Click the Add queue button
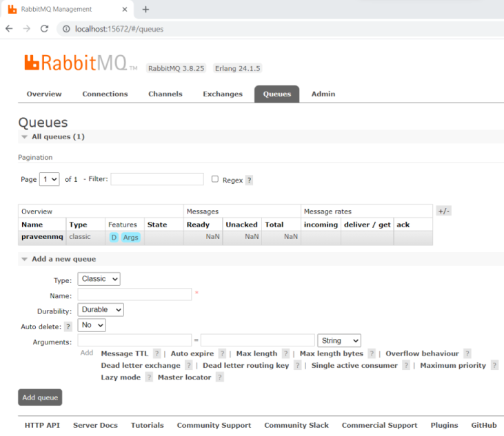The height and width of the screenshot is (436, 504). (x=40, y=397)
